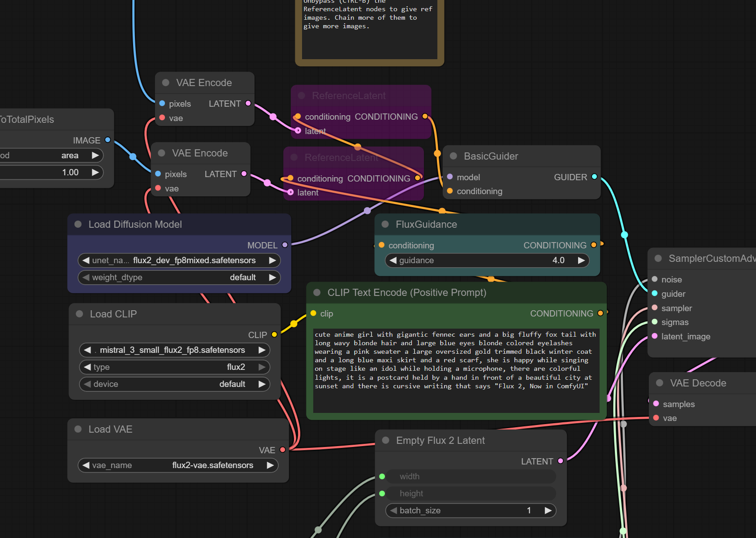Increase the 1.00 value on ToTotalPixels node

(95, 172)
